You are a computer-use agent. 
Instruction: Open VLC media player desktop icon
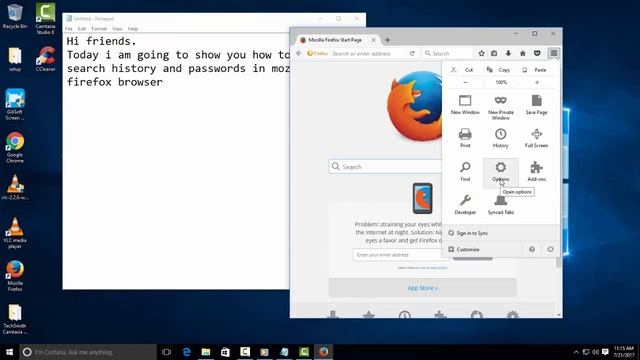pos(15,233)
